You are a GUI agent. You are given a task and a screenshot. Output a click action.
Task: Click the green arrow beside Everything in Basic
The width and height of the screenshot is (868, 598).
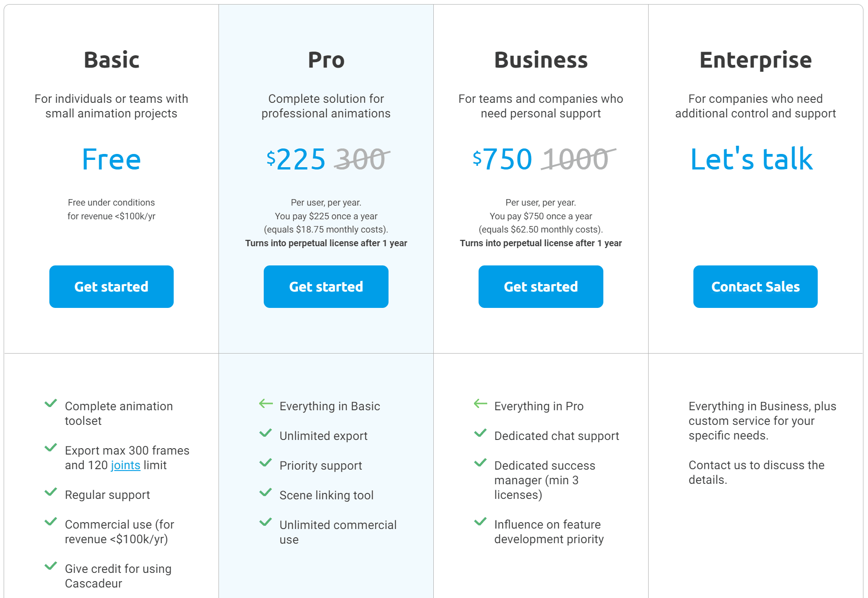click(x=266, y=403)
